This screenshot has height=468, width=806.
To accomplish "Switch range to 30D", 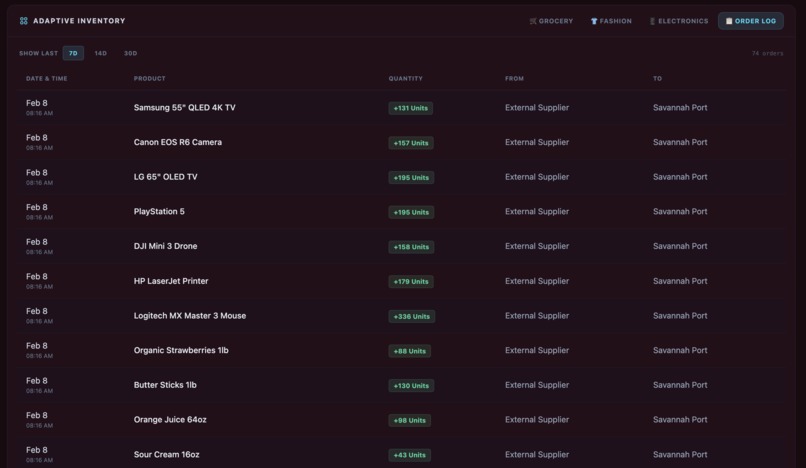I will [131, 53].
